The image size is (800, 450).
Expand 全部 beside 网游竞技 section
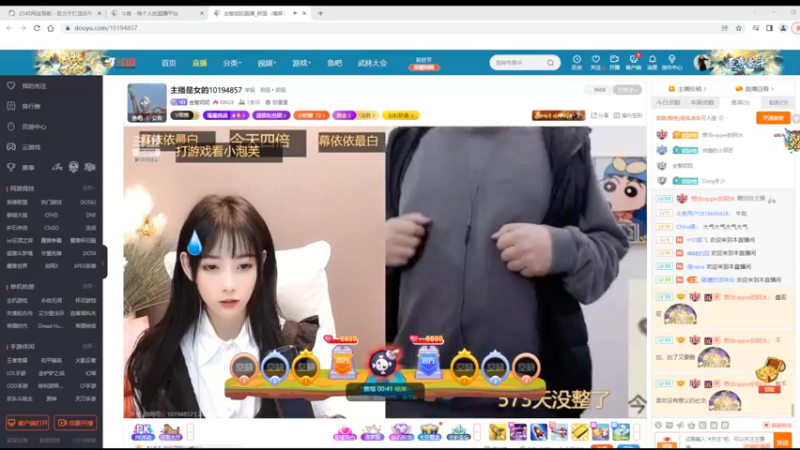(89, 188)
